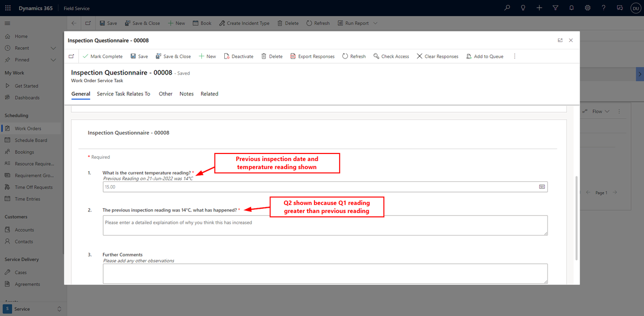Click Delete in the dialog toolbar
The height and width of the screenshot is (316, 644).
point(272,56)
